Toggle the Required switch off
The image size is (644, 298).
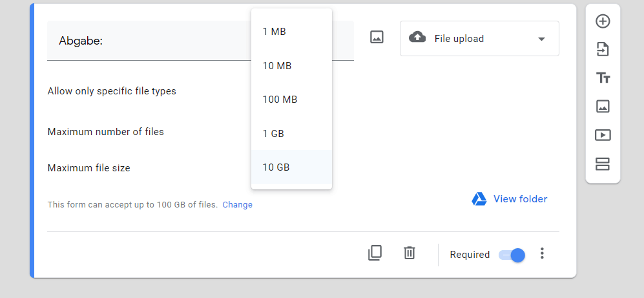point(512,255)
